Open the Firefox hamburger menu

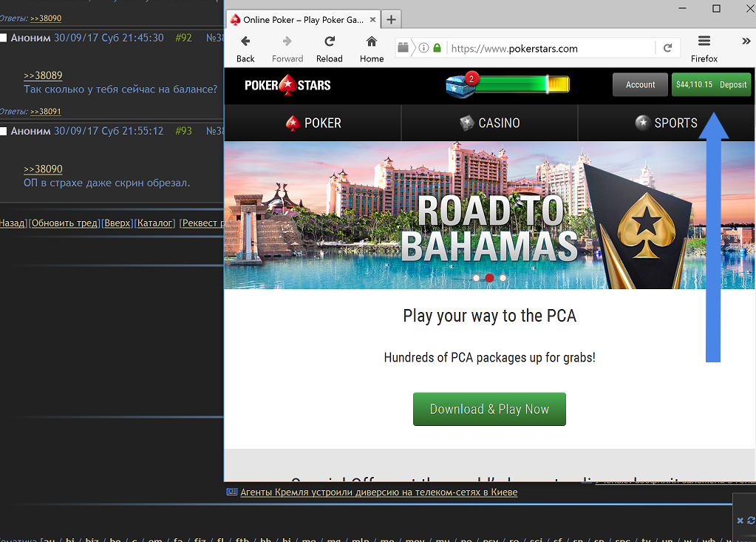tap(704, 41)
